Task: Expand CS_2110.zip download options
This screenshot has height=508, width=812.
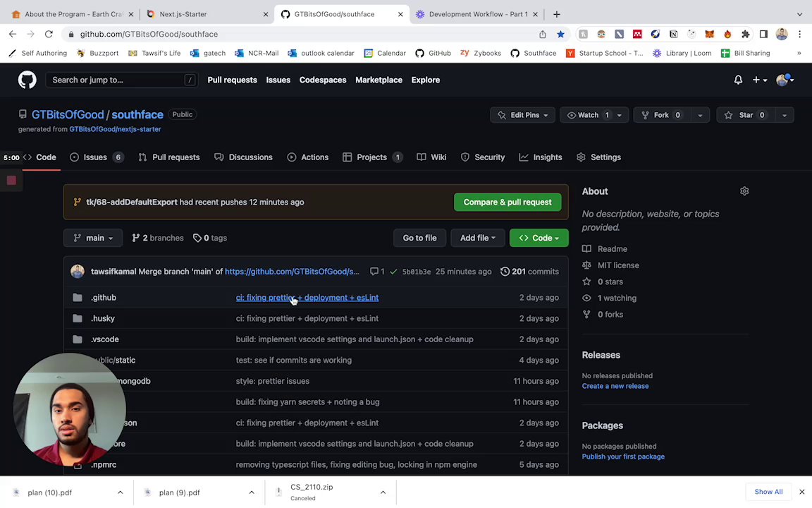Action: (383, 492)
